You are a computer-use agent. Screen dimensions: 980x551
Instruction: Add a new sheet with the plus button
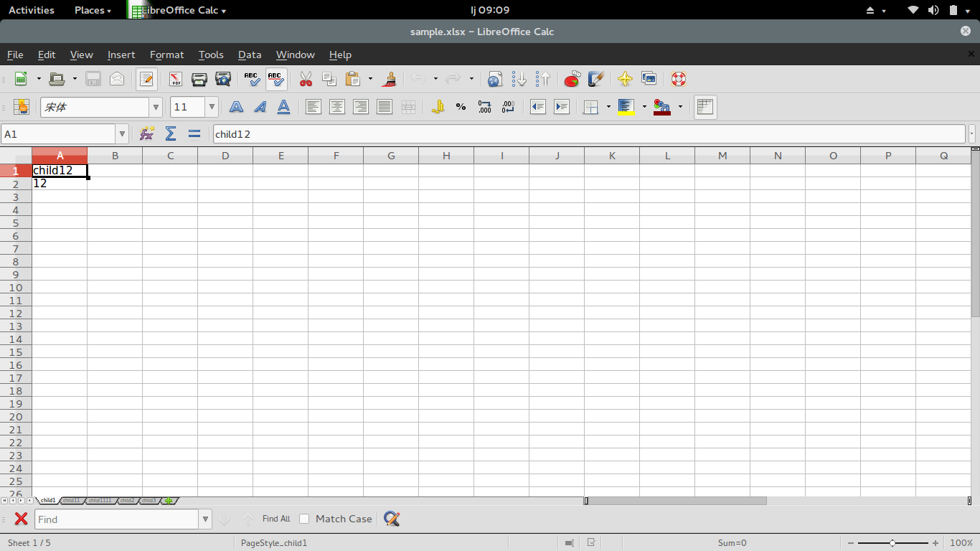(169, 501)
